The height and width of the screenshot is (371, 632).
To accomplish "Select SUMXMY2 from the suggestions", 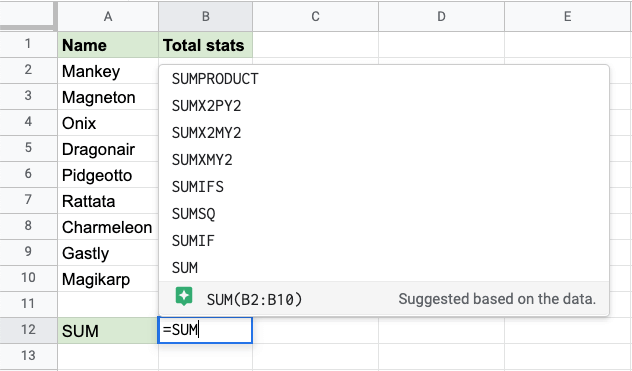I will pos(384,160).
